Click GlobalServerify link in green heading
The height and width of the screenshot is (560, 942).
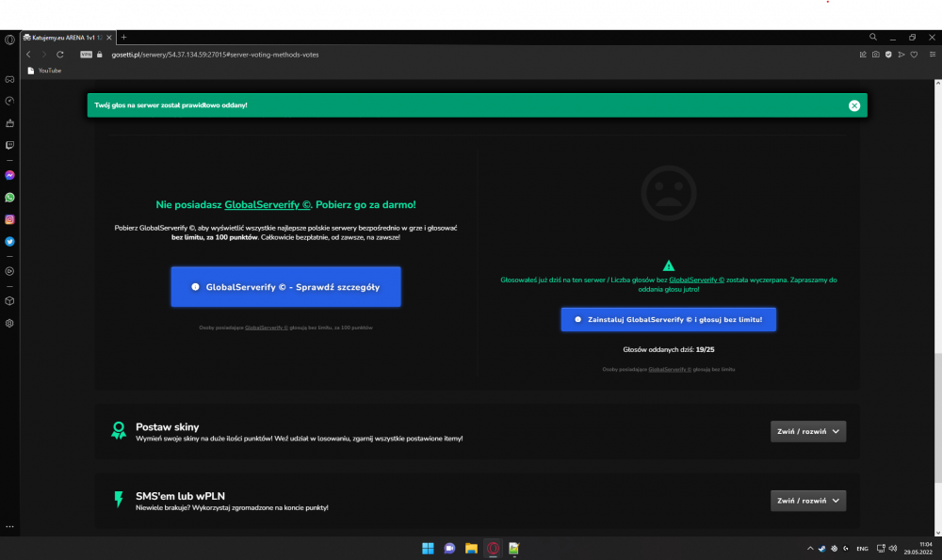coord(268,204)
